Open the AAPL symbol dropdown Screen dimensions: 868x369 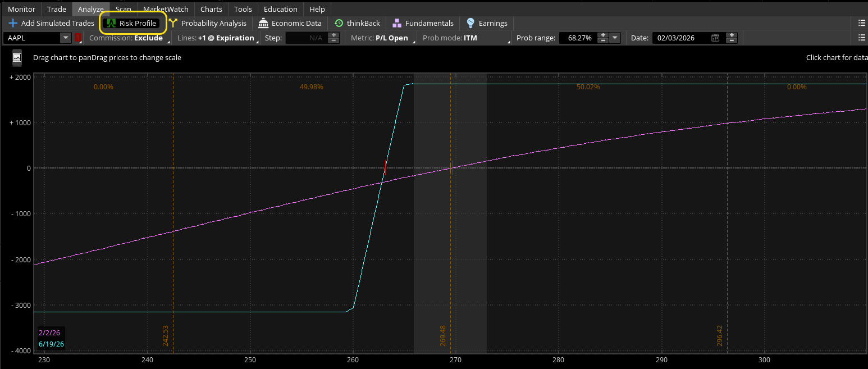[x=65, y=38]
